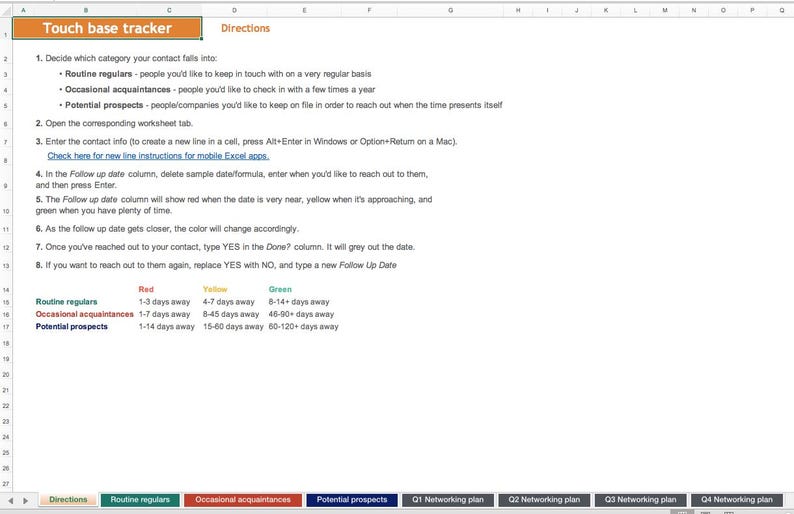Screen dimensions: 794x514
Task: Open the Q1 Networking plan tab
Action: click(448, 499)
